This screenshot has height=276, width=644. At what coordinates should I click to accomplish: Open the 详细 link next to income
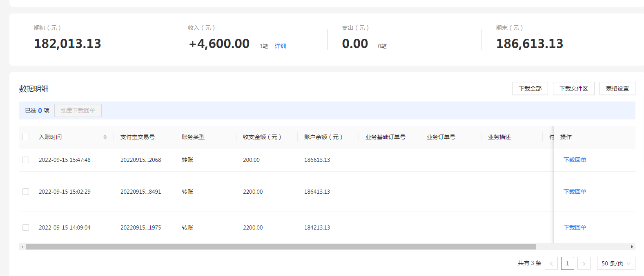coord(280,46)
